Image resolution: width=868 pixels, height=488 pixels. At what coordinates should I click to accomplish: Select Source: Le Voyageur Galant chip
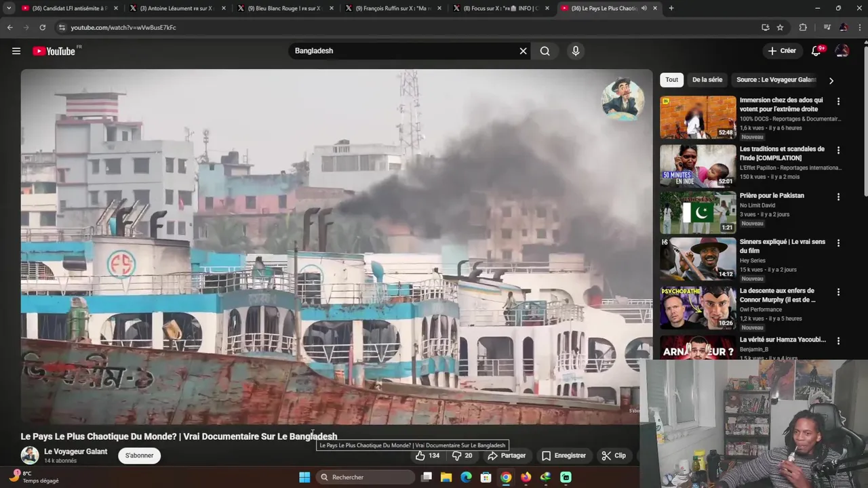pos(776,79)
